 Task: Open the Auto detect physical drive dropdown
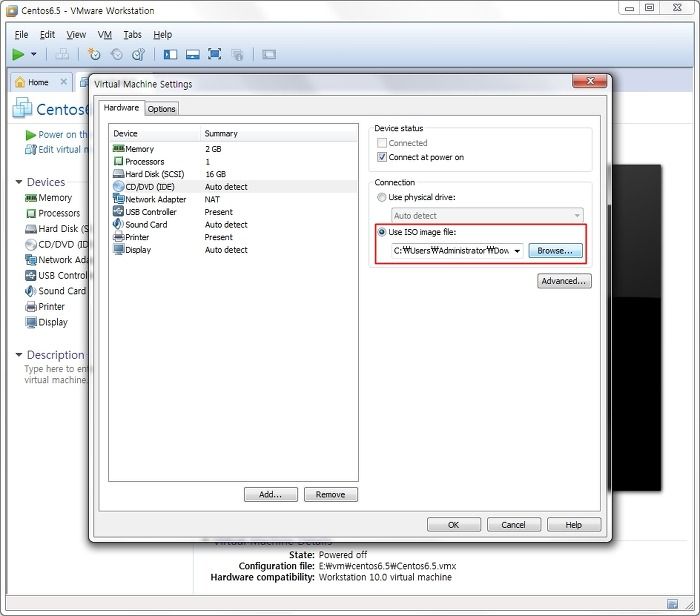pos(487,216)
